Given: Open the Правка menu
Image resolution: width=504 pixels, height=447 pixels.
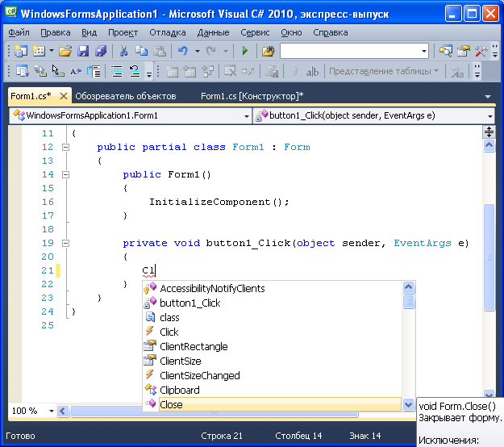Looking at the screenshot, I should coord(56,32).
